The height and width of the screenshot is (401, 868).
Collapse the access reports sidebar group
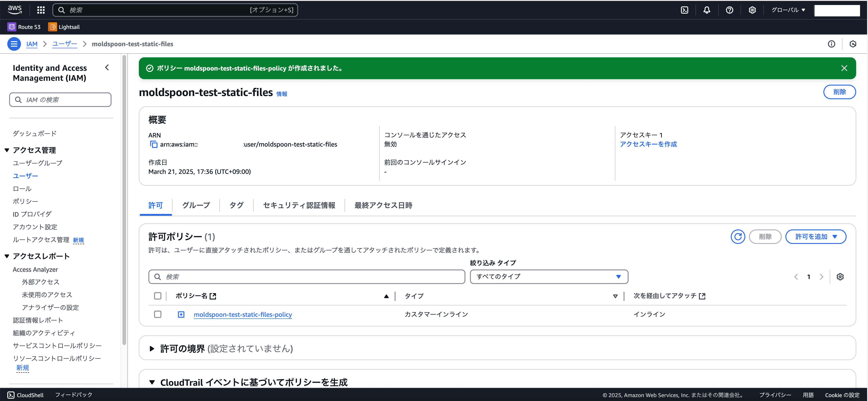(x=7, y=256)
